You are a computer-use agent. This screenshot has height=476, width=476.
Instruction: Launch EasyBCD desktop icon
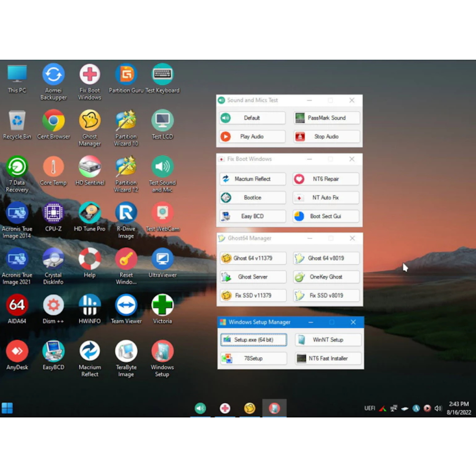point(53,355)
